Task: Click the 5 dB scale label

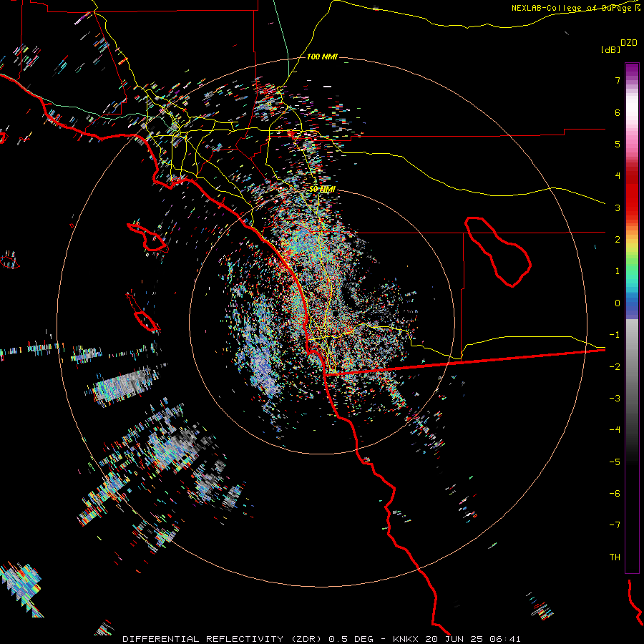Action: pyautogui.click(x=618, y=144)
